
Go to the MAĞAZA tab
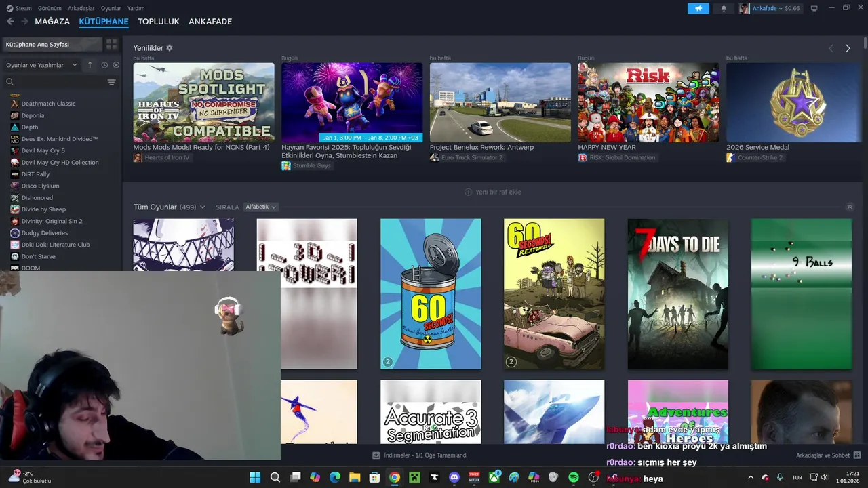(x=52, y=22)
